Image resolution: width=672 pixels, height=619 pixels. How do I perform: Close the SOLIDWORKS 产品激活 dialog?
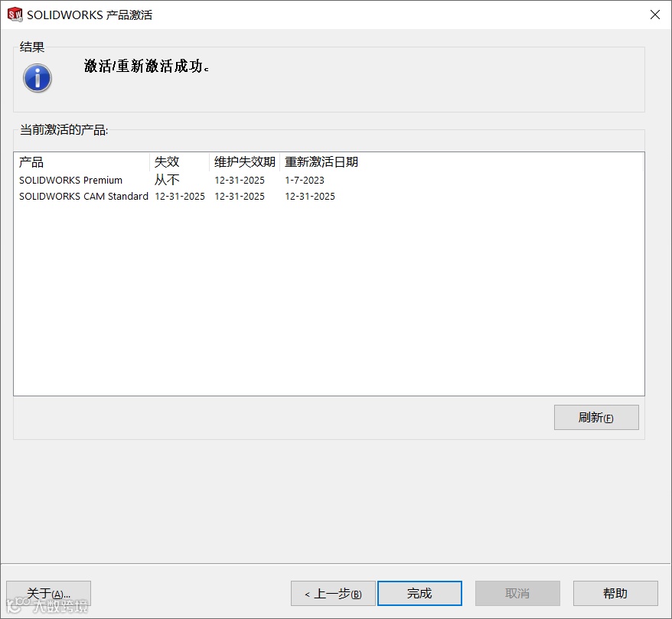click(655, 15)
